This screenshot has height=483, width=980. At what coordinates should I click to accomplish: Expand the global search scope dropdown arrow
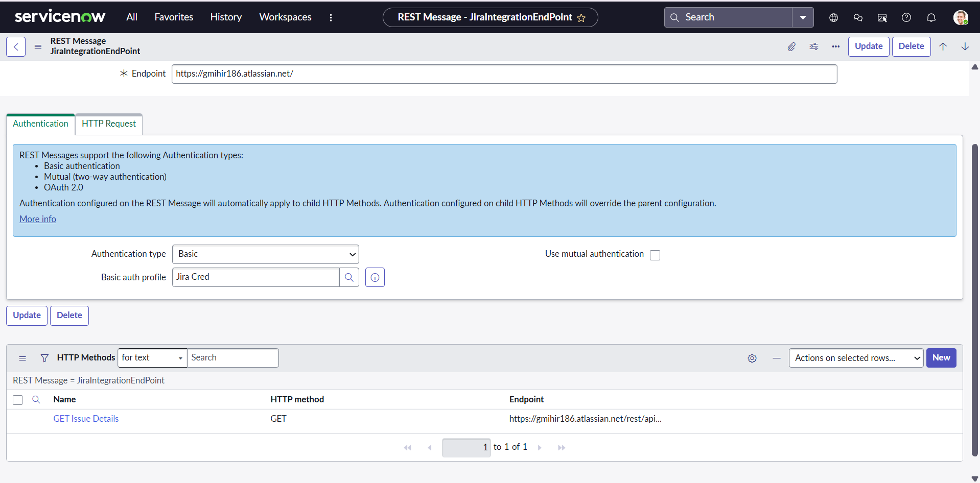pos(803,17)
